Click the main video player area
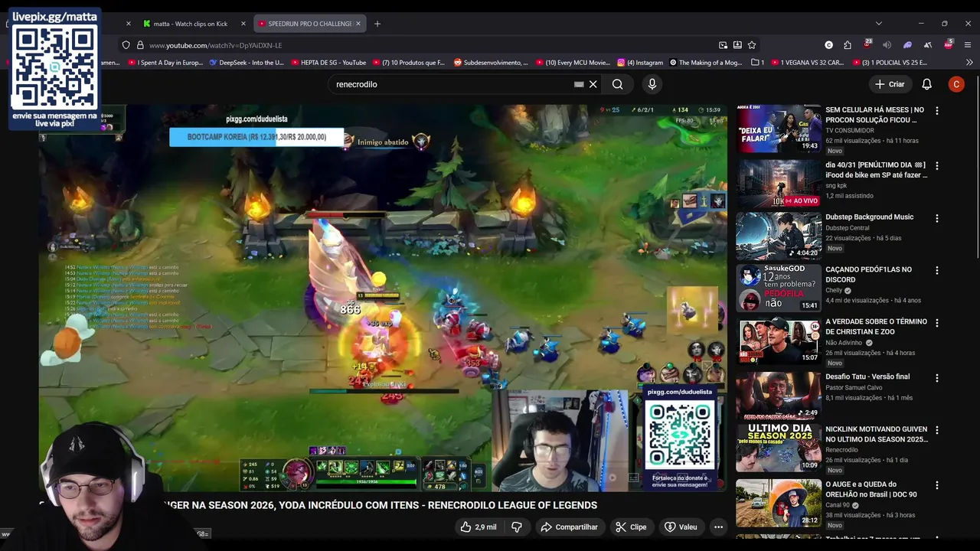Screen dimensions: 980x551 point(383,298)
